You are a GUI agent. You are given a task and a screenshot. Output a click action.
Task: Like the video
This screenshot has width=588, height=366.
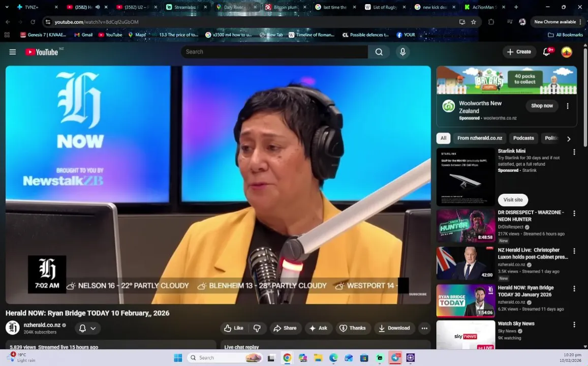click(234, 328)
